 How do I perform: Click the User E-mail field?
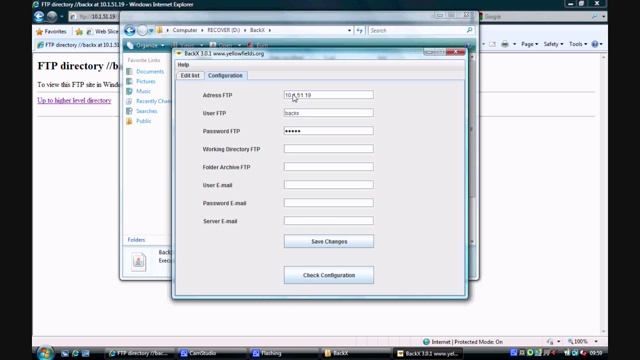pyautogui.click(x=329, y=184)
